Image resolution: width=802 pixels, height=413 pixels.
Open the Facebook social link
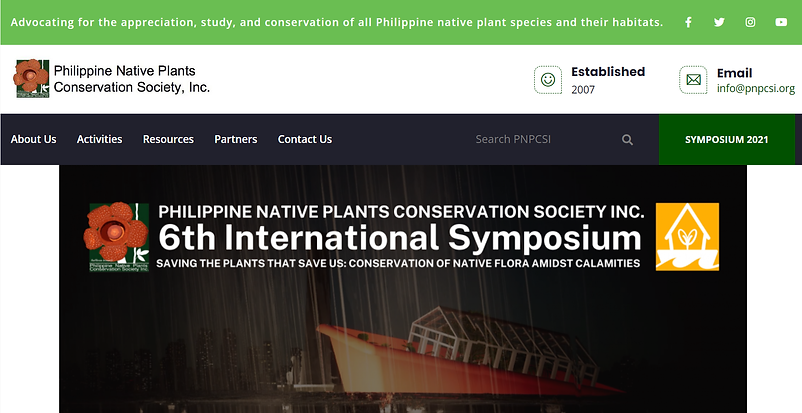pos(688,22)
